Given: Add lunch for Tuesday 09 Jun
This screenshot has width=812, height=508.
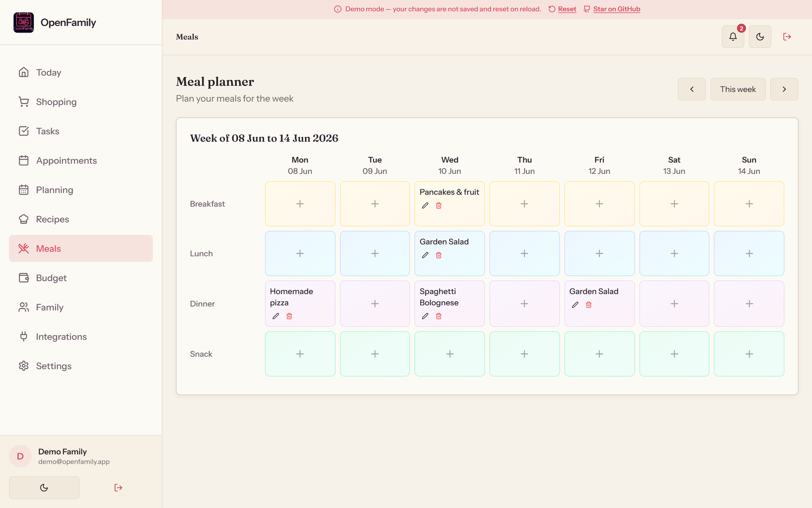Looking at the screenshot, I should (375, 253).
